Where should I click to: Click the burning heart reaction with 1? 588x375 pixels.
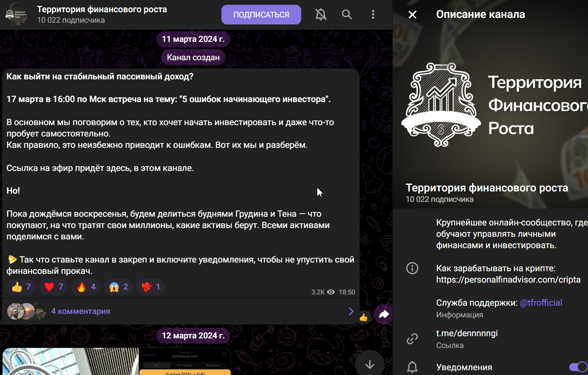click(150, 286)
